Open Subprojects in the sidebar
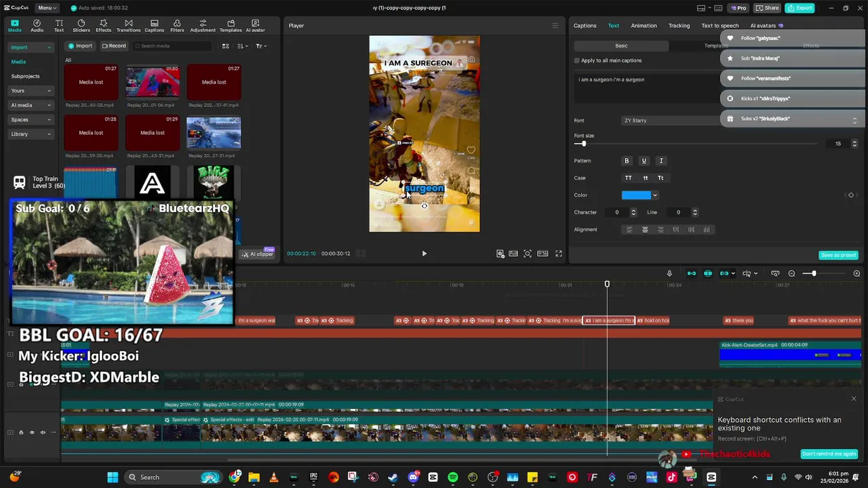The height and width of the screenshot is (488, 868). click(25, 77)
